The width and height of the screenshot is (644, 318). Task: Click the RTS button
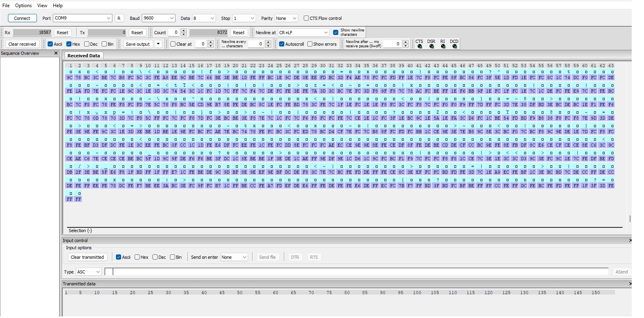[314, 257]
